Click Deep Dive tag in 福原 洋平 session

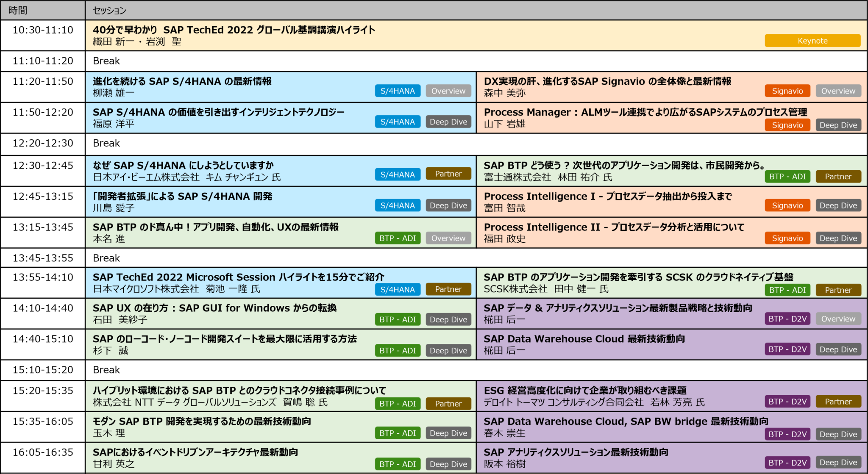(x=448, y=122)
